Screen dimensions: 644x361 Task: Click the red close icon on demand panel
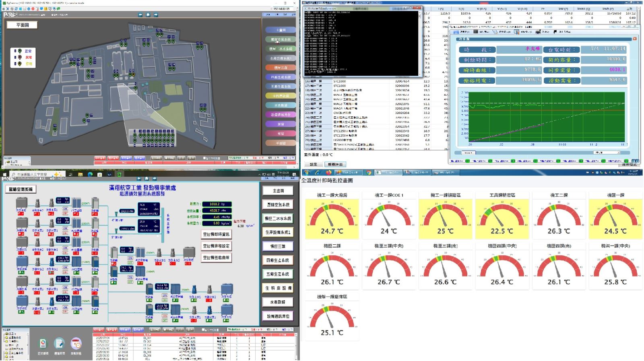(635, 39)
